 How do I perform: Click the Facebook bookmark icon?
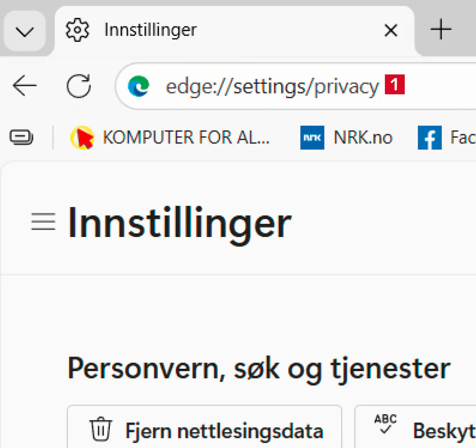pos(430,138)
